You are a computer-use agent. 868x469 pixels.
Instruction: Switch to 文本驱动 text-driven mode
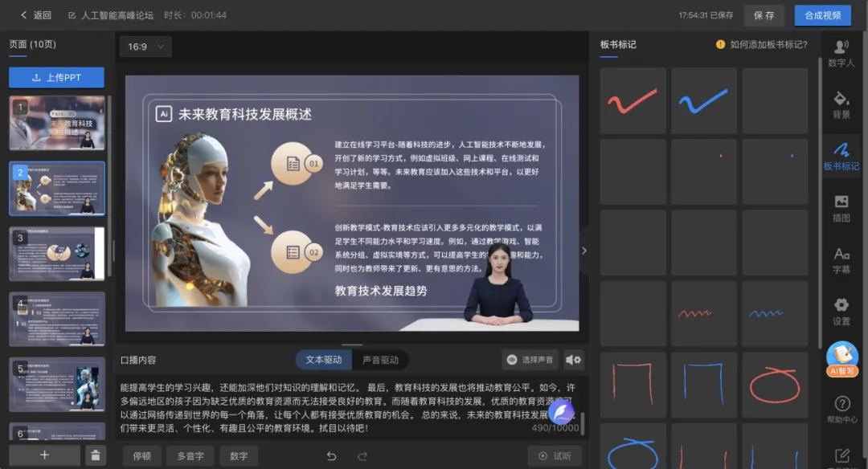pos(324,360)
